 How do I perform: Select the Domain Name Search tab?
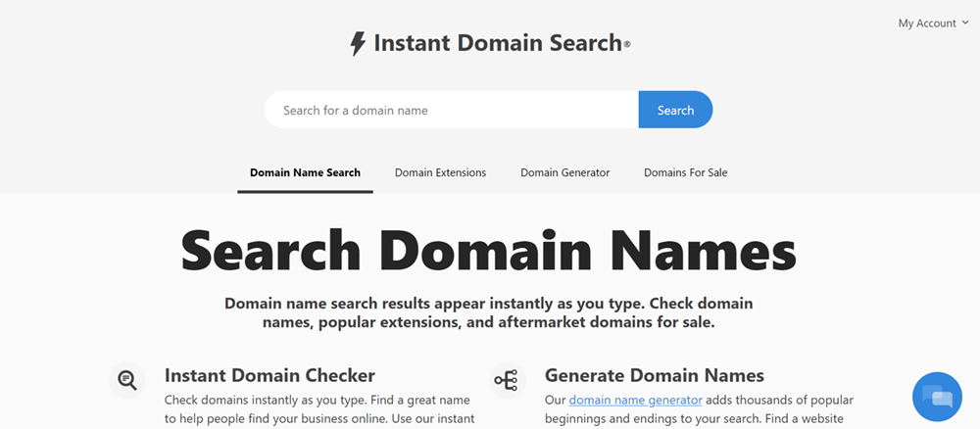pyautogui.click(x=305, y=173)
